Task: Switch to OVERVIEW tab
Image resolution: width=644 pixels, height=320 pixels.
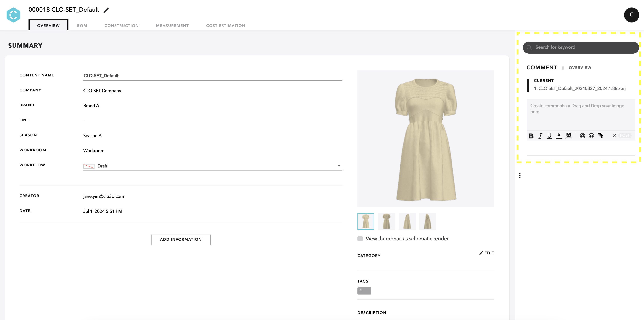Action: tap(48, 25)
